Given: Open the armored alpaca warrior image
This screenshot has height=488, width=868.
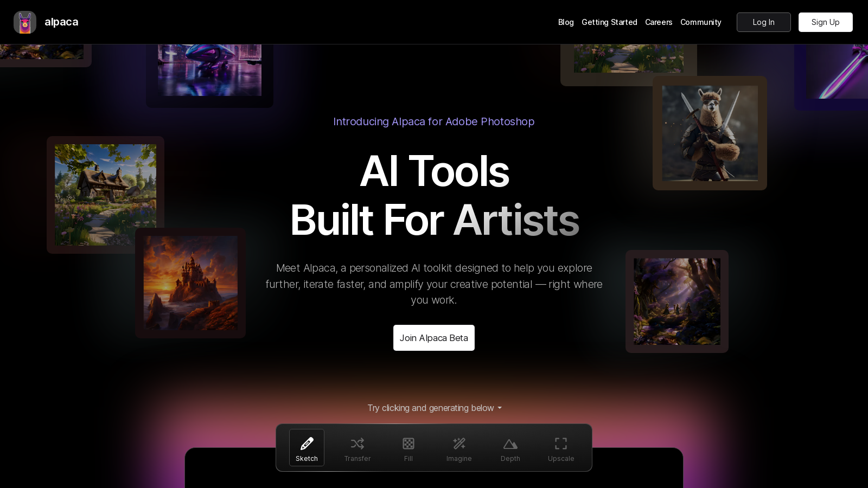Looking at the screenshot, I should coord(710,133).
